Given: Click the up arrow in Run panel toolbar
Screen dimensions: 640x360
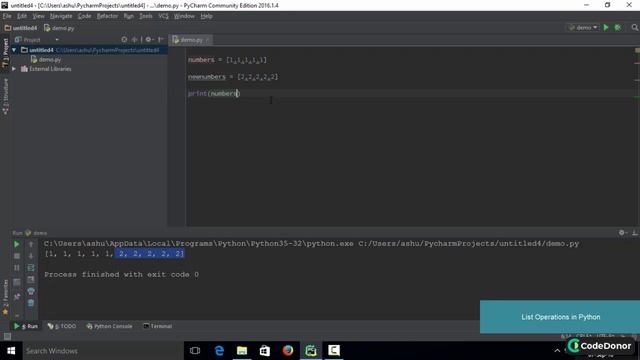Looking at the screenshot, I should point(31,244).
